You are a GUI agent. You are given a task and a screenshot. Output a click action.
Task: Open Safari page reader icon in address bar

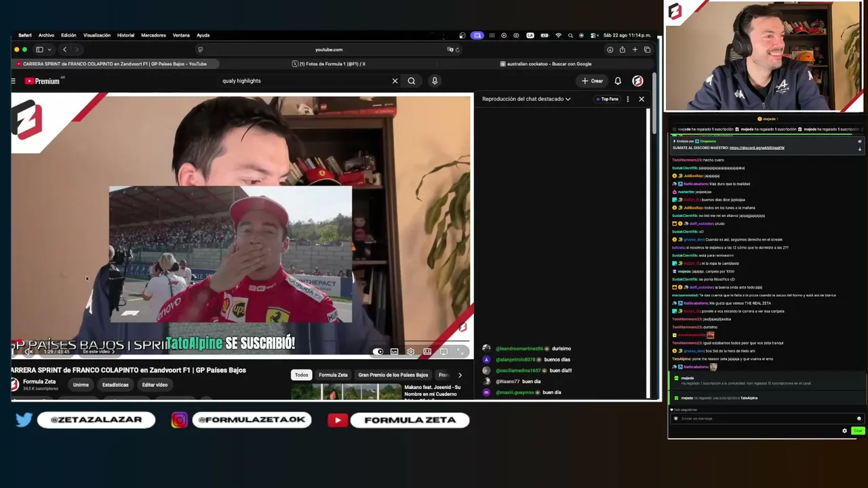tap(200, 49)
